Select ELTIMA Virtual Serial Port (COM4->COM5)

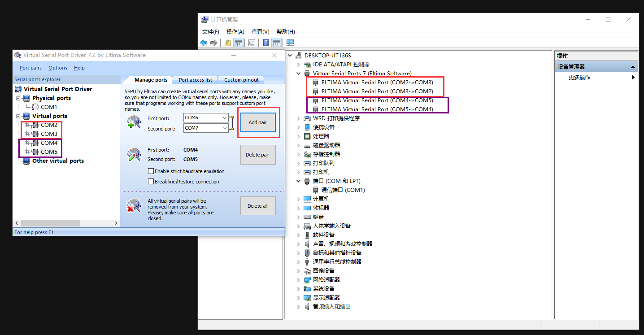(377, 100)
